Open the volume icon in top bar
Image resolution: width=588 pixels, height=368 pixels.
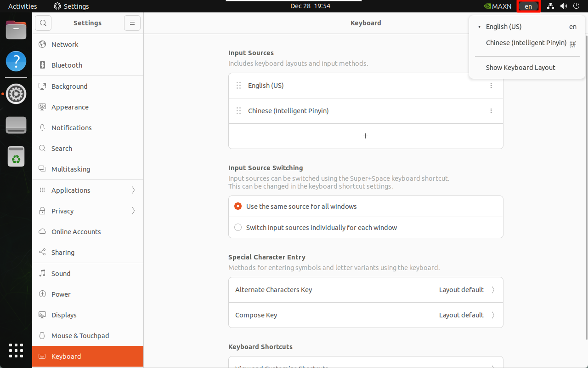(564, 6)
